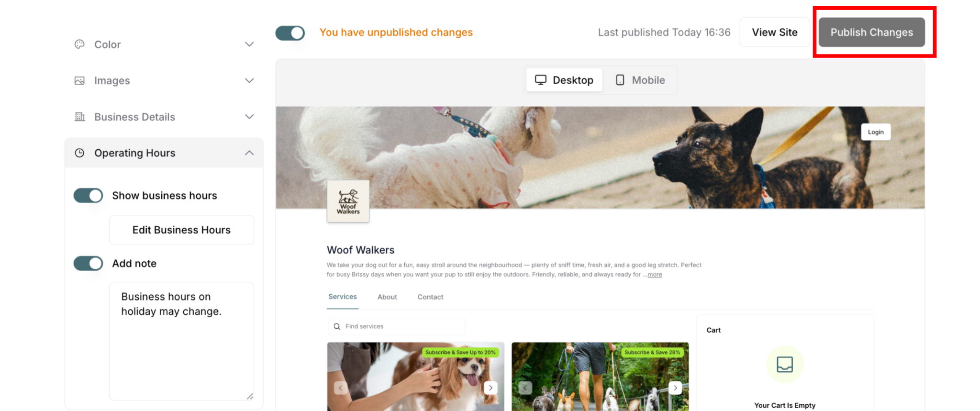Screen dimensions: 980x411
Task: Click the Woof Walkers logo thumbnail
Action: (x=348, y=201)
